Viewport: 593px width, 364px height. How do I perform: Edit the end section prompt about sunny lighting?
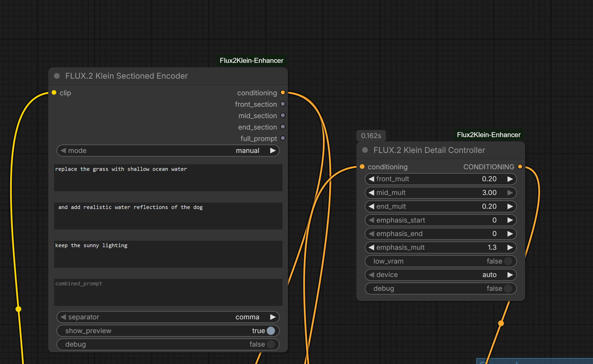pos(168,254)
